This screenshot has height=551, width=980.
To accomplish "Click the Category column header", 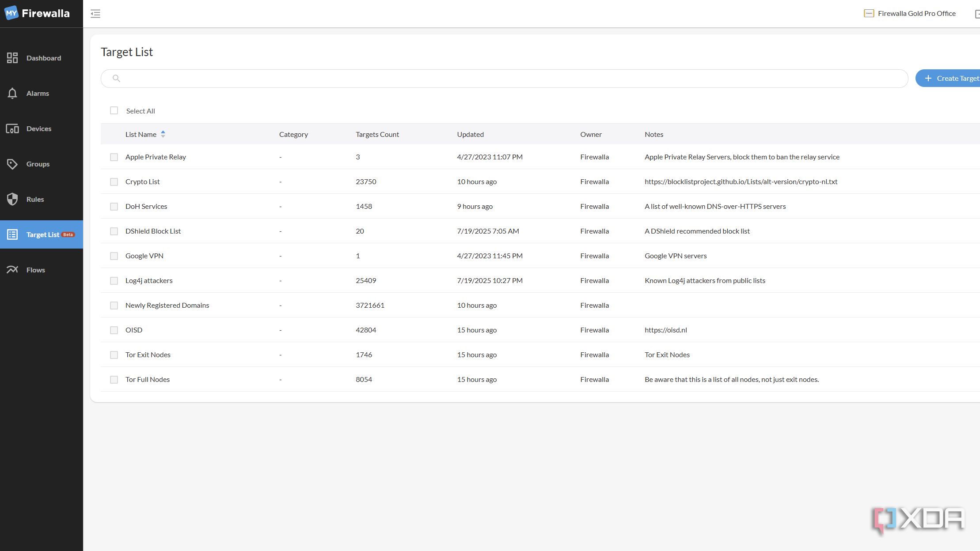I will tap(293, 134).
